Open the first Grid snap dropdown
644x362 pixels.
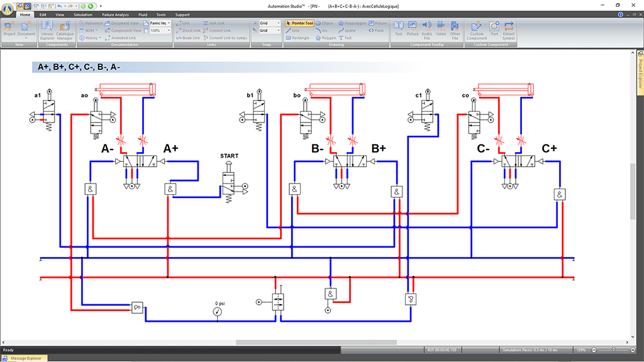[x=278, y=23]
